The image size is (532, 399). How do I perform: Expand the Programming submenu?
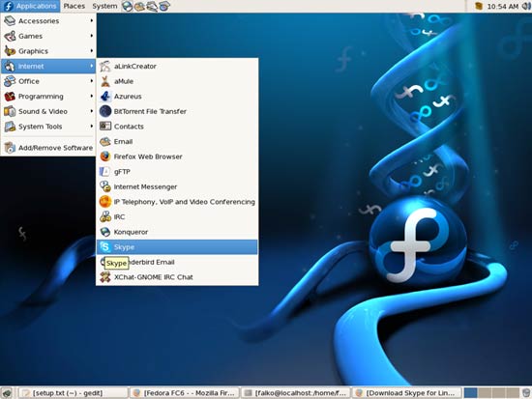[48, 97]
